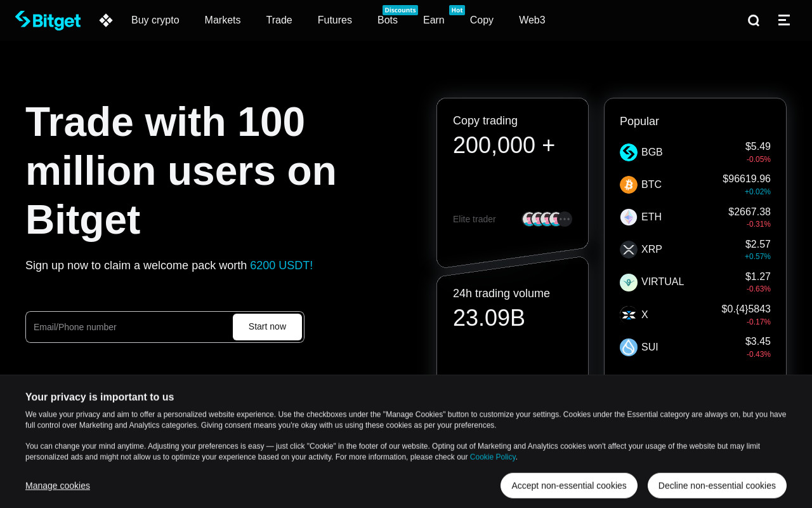Viewport: 812px width, 508px height.
Task: Click the Elite trader label
Action: [475, 219]
